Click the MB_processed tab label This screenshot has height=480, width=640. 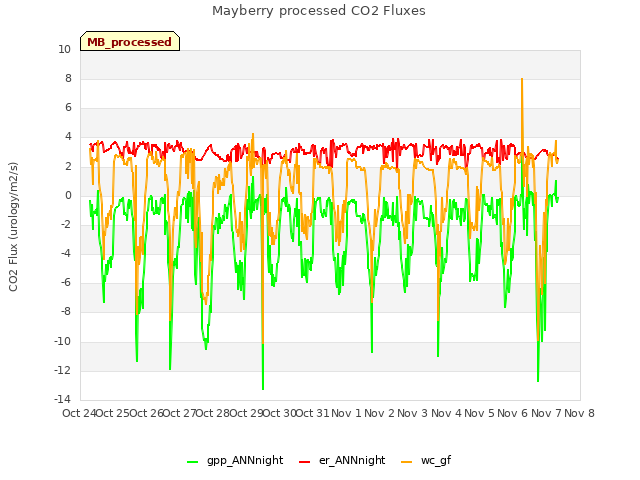coord(129,42)
